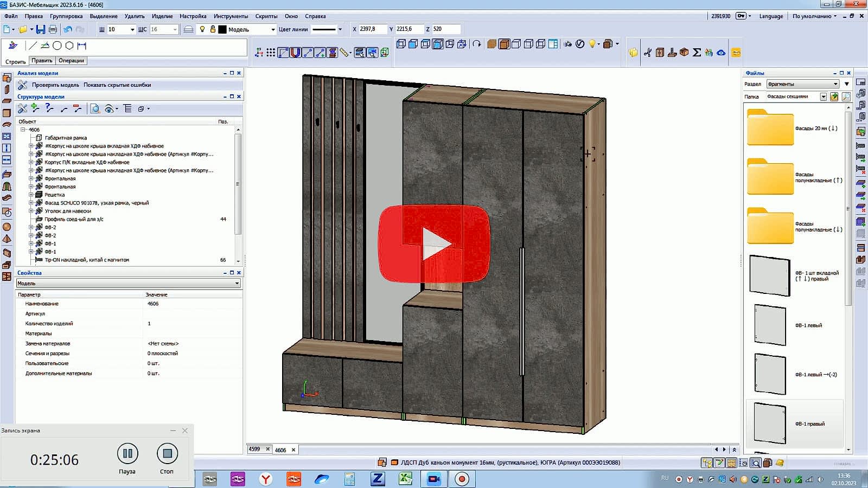Image resolution: width=868 pixels, height=488 pixels.
Task: Open the line style dropdown
Action: click(340, 29)
